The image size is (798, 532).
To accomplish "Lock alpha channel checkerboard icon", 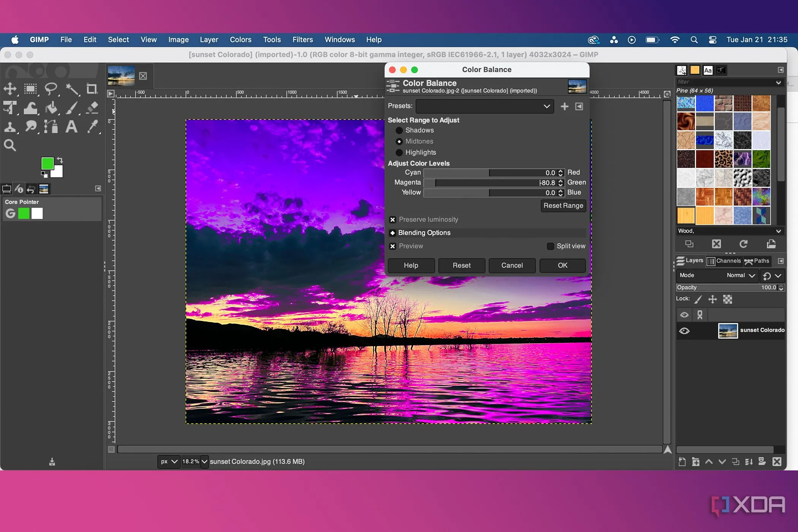I will (x=727, y=299).
